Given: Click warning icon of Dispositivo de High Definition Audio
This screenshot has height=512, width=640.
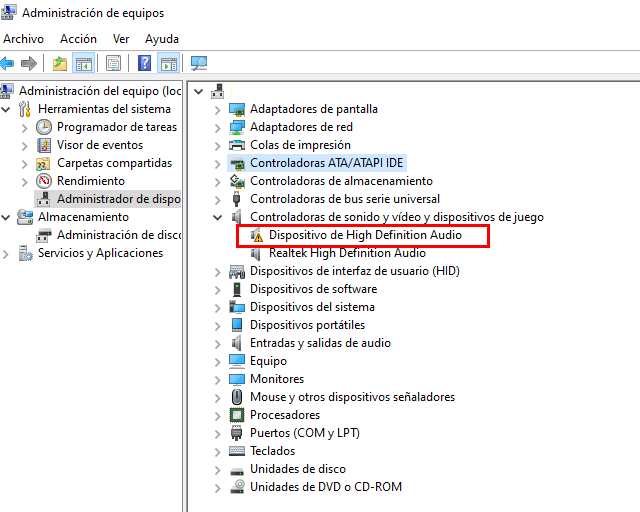Looking at the screenshot, I should coord(256,235).
